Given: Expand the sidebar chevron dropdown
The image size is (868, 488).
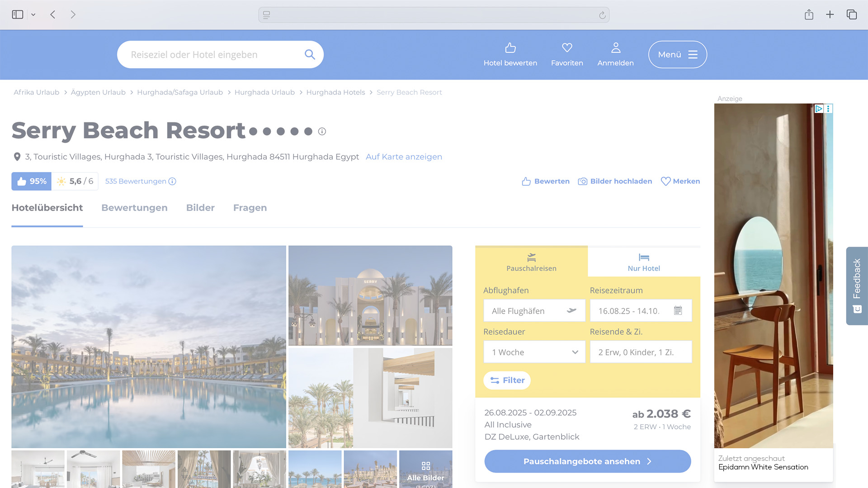Looking at the screenshot, I should (x=33, y=15).
